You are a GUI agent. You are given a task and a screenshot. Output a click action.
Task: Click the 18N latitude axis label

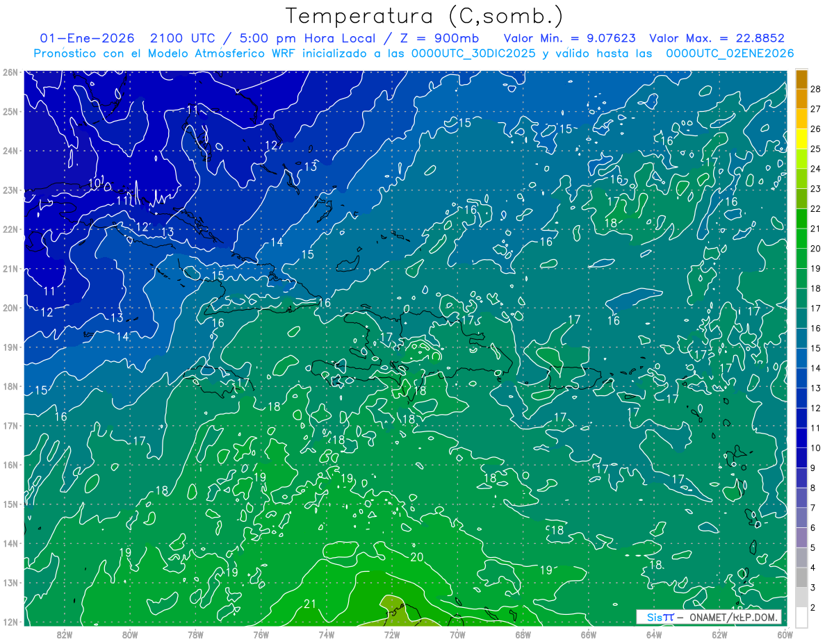click(x=10, y=386)
